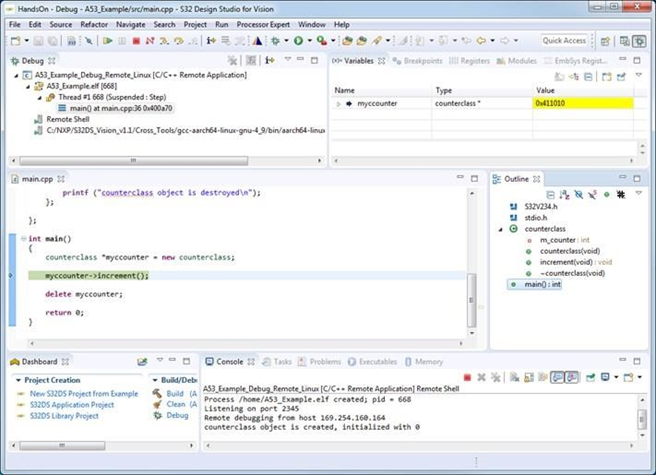
Task: Switch to the Debug perspective icon
Action: tap(639, 41)
